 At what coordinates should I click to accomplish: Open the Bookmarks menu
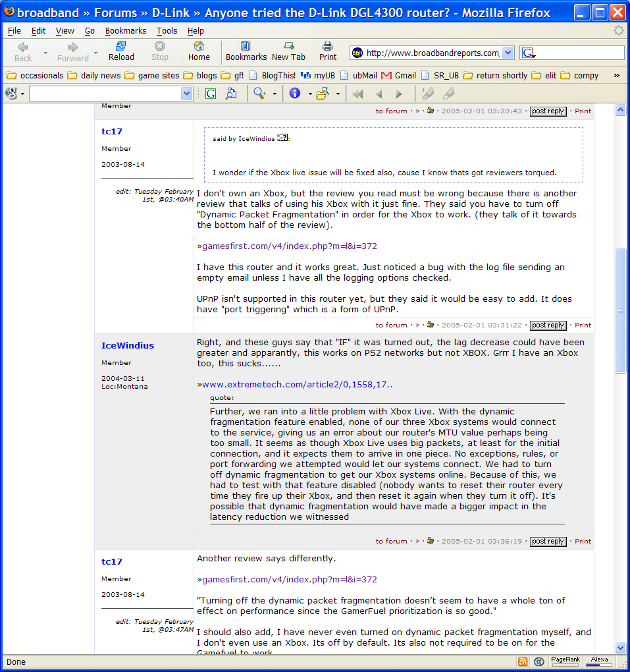click(x=126, y=31)
